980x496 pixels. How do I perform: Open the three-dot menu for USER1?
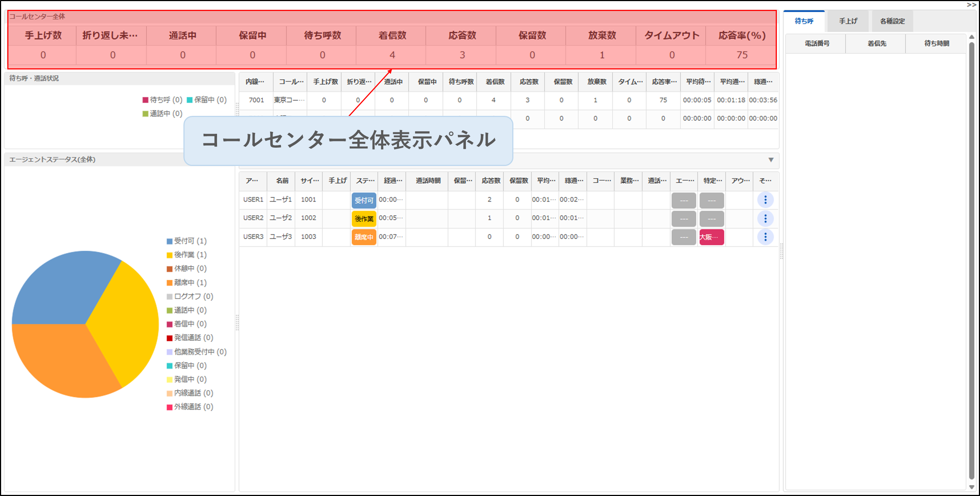pyautogui.click(x=765, y=200)
